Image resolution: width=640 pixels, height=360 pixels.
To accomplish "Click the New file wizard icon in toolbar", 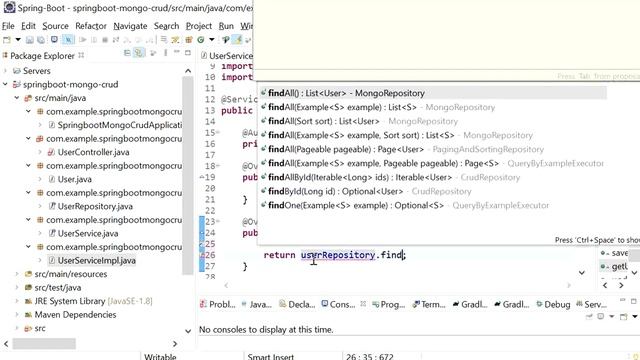I will 7,40.
